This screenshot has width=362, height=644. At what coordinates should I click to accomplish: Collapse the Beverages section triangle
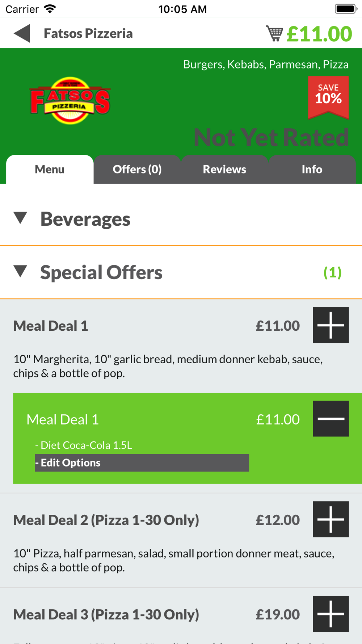coord(21,218)
